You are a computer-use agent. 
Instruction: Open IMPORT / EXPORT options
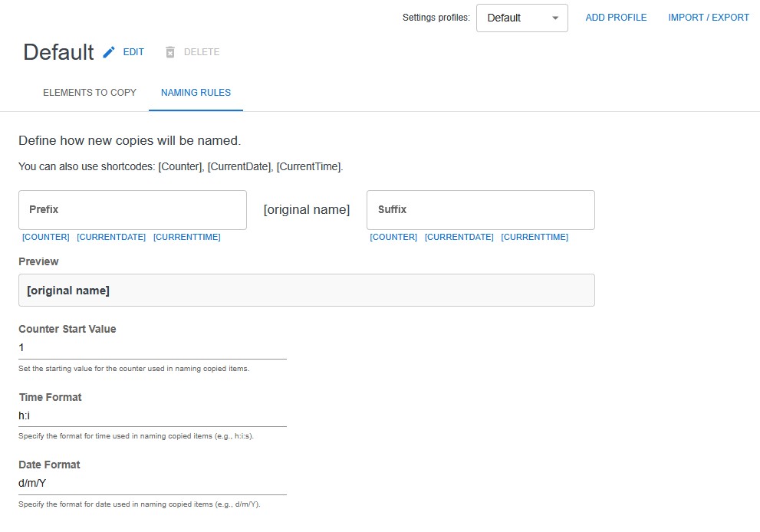[x=709, y=17]
